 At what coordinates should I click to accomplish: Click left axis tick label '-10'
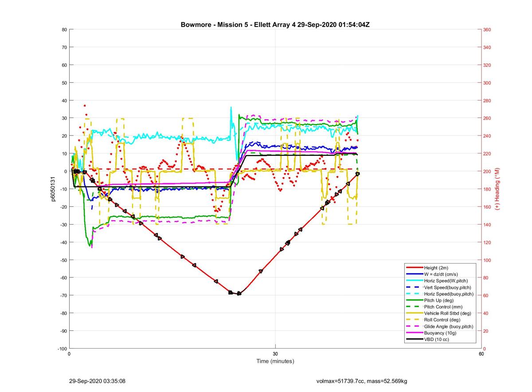coord(63,189)
